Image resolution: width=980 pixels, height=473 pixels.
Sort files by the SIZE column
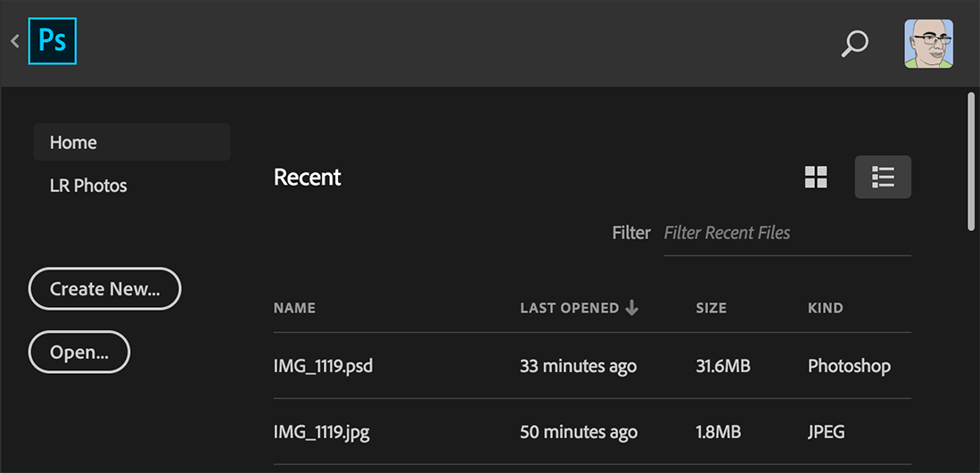click(x=712, y=308)
